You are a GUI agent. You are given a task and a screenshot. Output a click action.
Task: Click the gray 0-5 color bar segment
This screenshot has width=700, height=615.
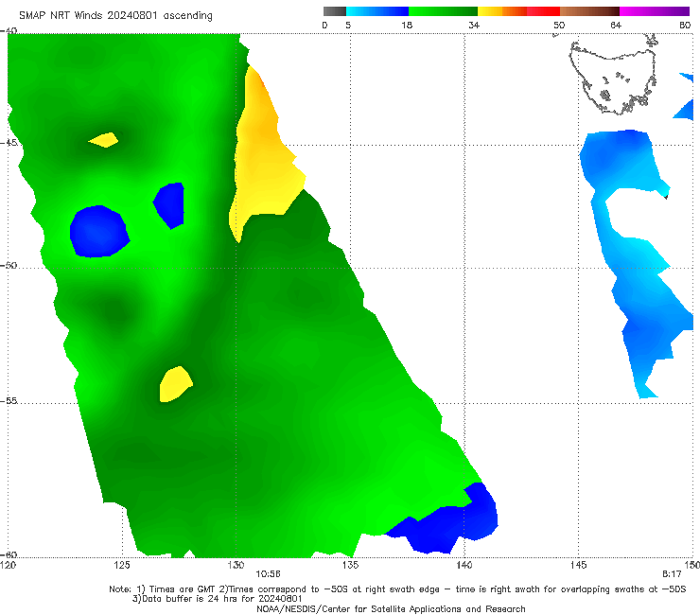pos(335,11)
